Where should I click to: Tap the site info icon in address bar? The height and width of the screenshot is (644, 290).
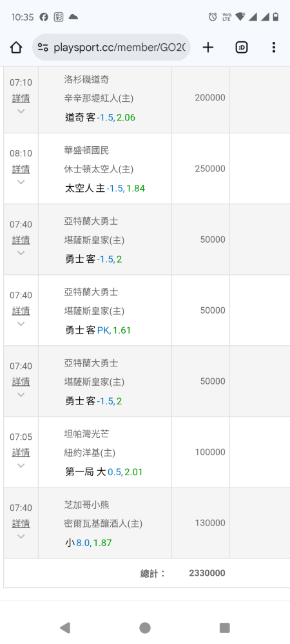tap(43, 48)
